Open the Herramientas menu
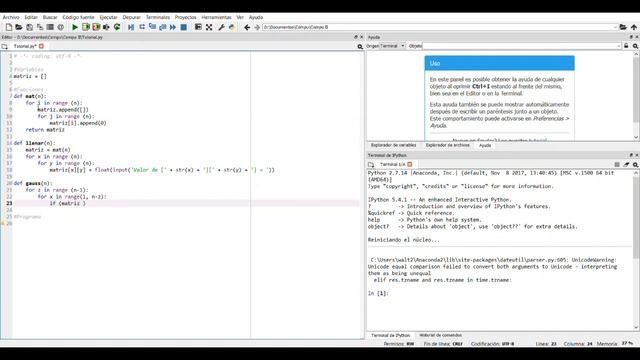This screenshot has height=360, width=640. 217,17
